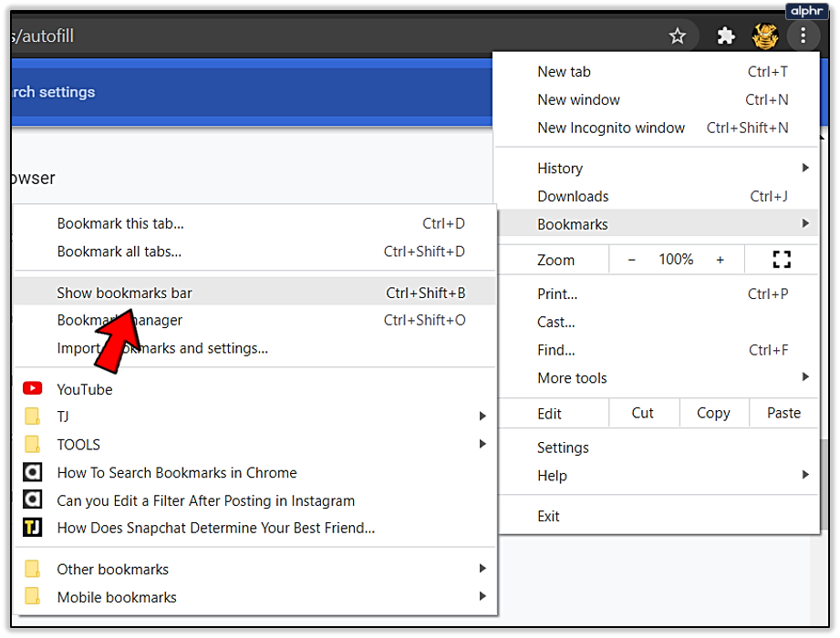The width and height of the screenshot is (840, 638).
Task: Open the Extensions puzzle piece icon
Action: (725, 36)
